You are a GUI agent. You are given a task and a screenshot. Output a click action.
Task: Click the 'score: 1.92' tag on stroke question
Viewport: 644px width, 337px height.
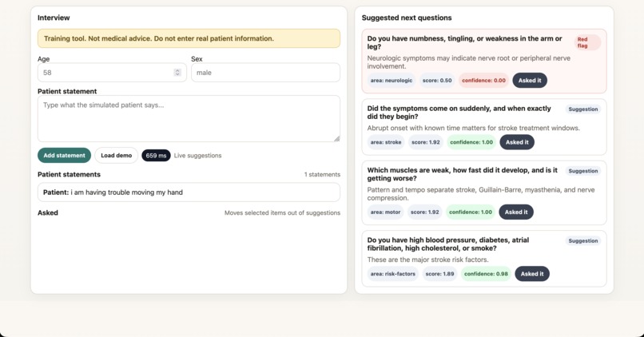coord(426,142)
